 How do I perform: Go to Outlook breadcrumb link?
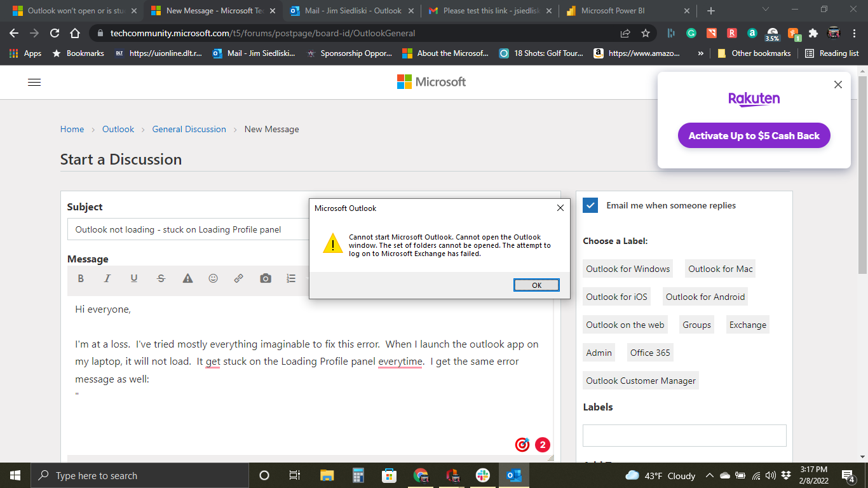[x=118, y=129]
